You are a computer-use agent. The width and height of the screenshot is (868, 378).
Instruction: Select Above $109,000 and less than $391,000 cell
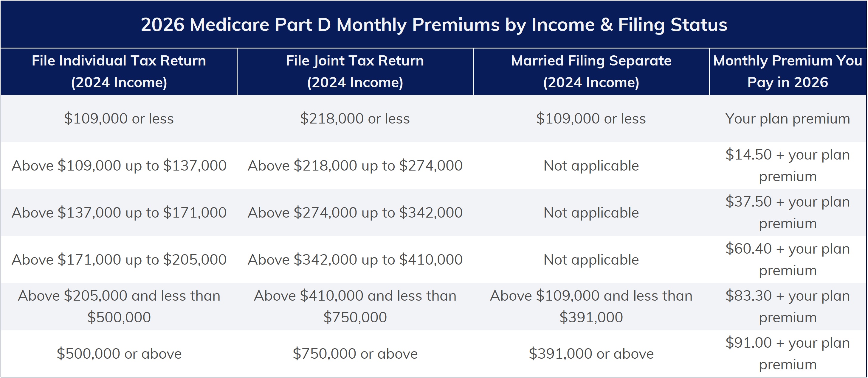(x=591, y=306)
